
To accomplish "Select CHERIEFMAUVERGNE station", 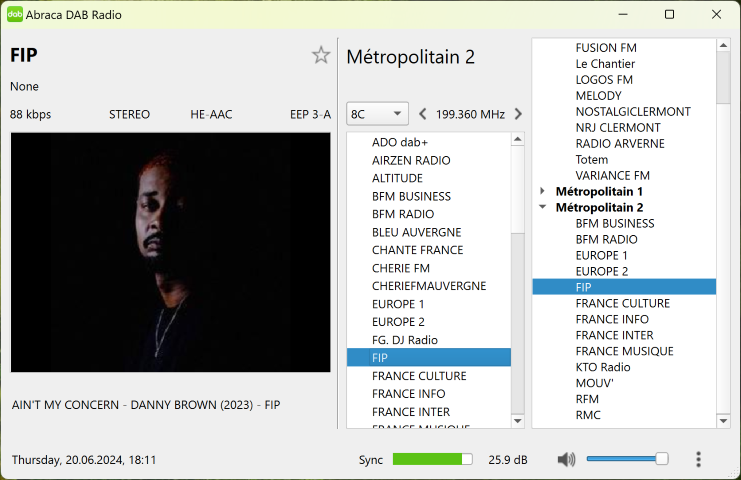I will click(429, 286).
